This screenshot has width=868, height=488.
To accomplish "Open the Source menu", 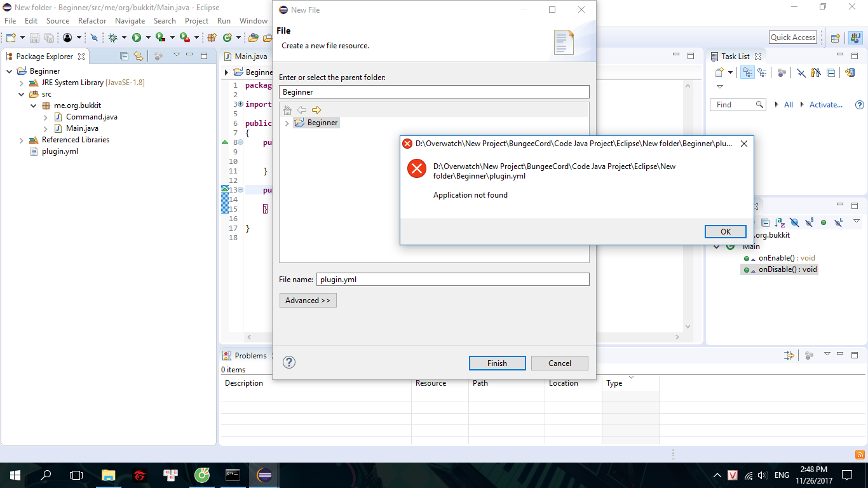I will click(58, 21).
